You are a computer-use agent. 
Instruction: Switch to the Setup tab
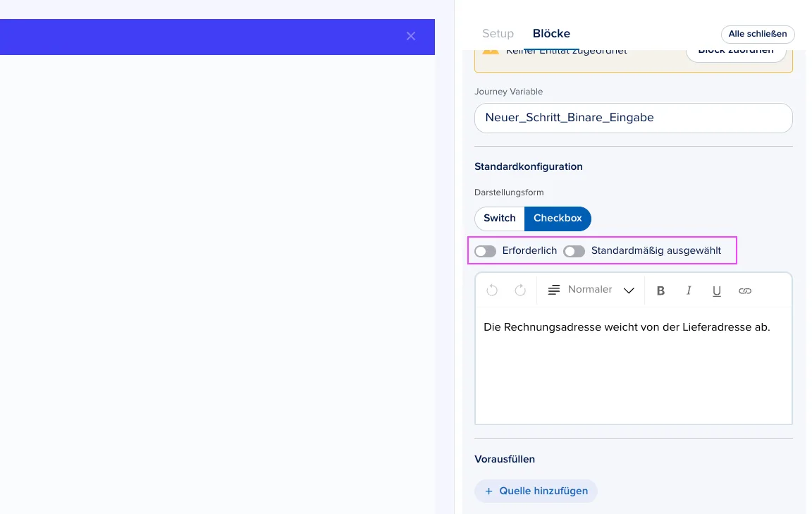(498, 34)
